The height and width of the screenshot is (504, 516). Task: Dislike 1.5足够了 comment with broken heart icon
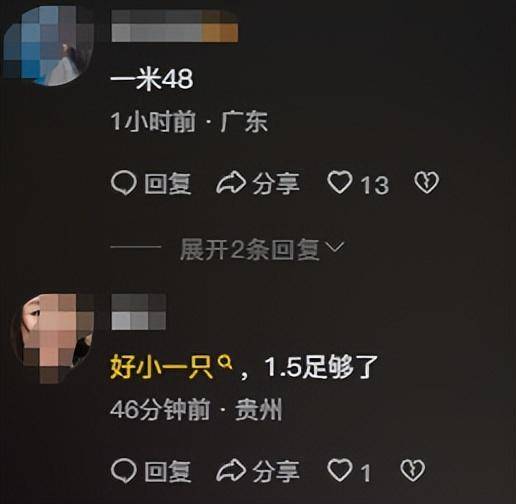pos(413,470)
